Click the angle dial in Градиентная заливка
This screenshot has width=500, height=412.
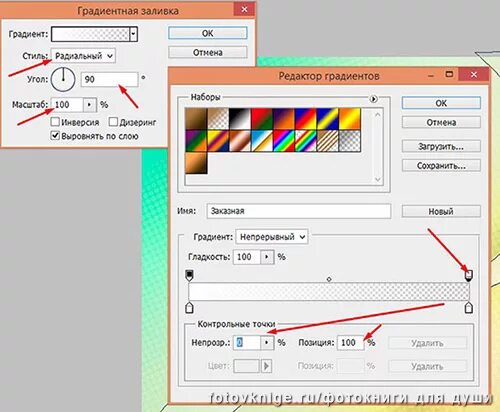[x=63, y=79]
